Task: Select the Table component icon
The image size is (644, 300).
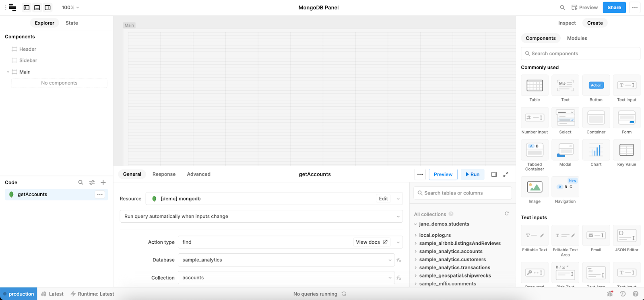Action: pos(535,85)
